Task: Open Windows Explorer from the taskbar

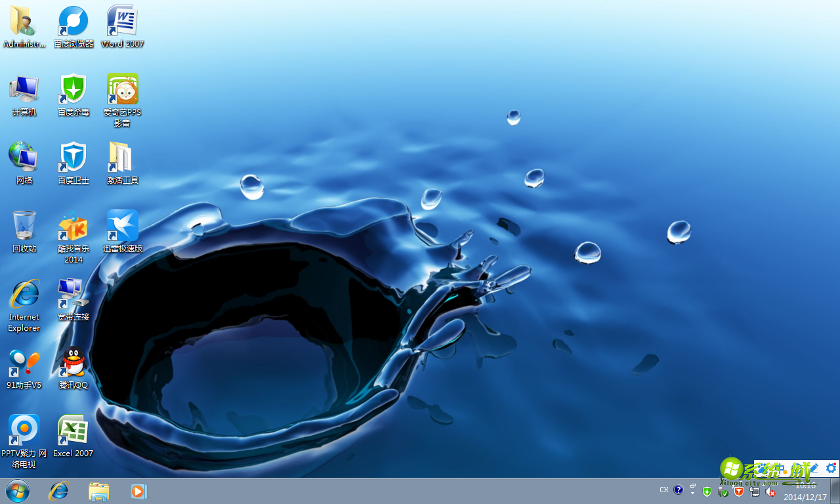Action: [x=98, y=491]
